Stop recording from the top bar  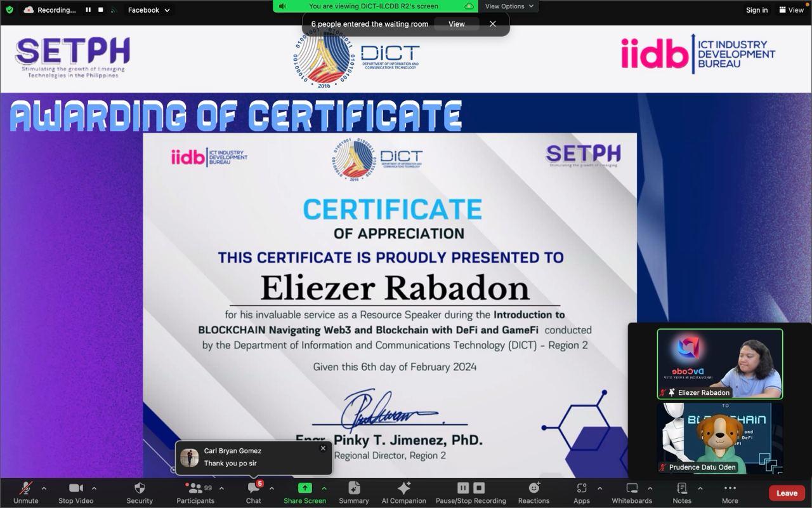(100, 10)
